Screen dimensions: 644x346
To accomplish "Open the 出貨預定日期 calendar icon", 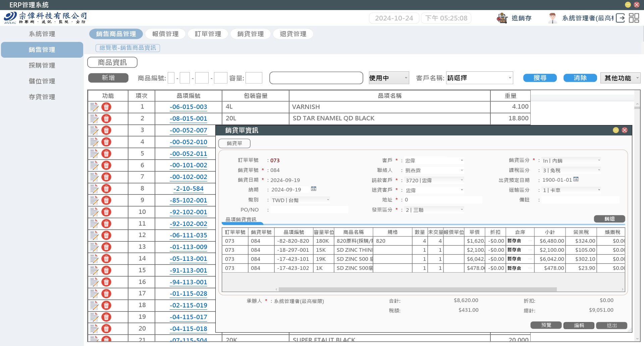I will click(x=575, y=180).
